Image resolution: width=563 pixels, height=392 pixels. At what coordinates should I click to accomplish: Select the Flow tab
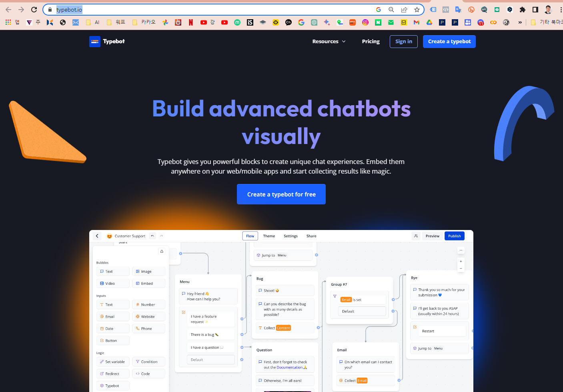[x=250, y=236]
